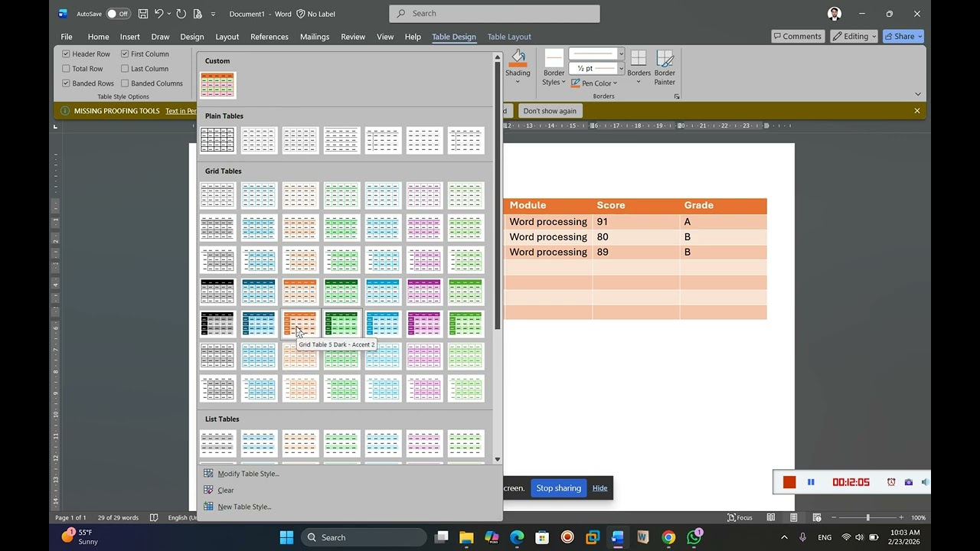The image size is (980, 551).
Task: Select Grid Table 5 Dark Accent 2 thumbnail
Action: pyautogui.click(x=300, y=324)
